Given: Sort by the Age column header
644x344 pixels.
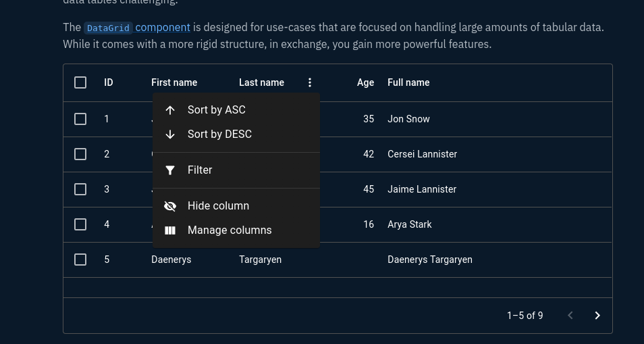Looking at the screenshot, I should tap(365, 82).
